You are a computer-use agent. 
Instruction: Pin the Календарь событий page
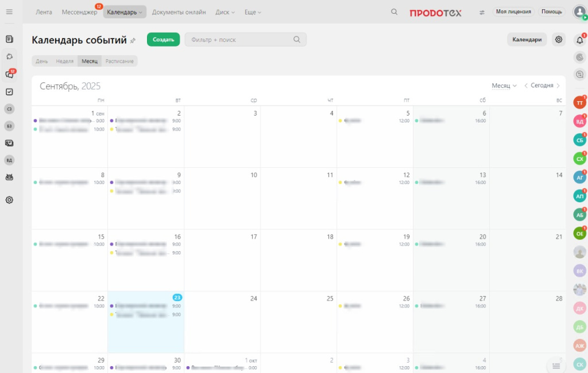pyautogui.click(x=133, y=41)
